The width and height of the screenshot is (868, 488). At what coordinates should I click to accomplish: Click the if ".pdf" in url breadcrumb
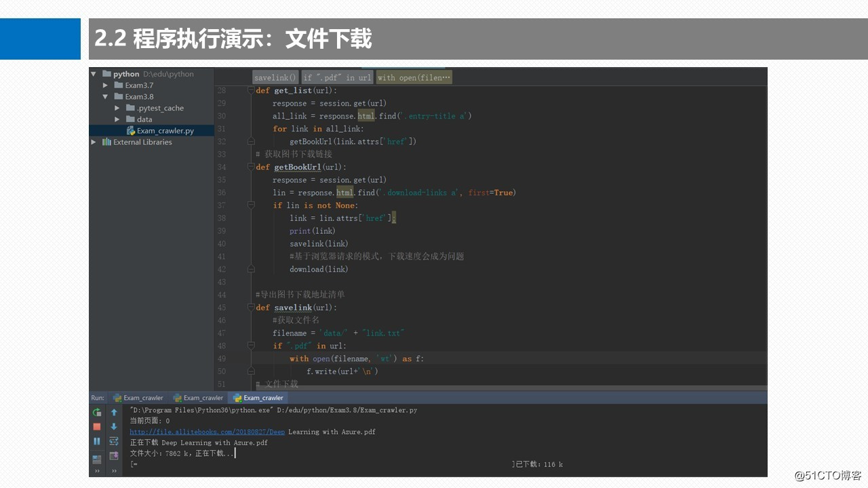pyautogui.click(x=337, y=77)
